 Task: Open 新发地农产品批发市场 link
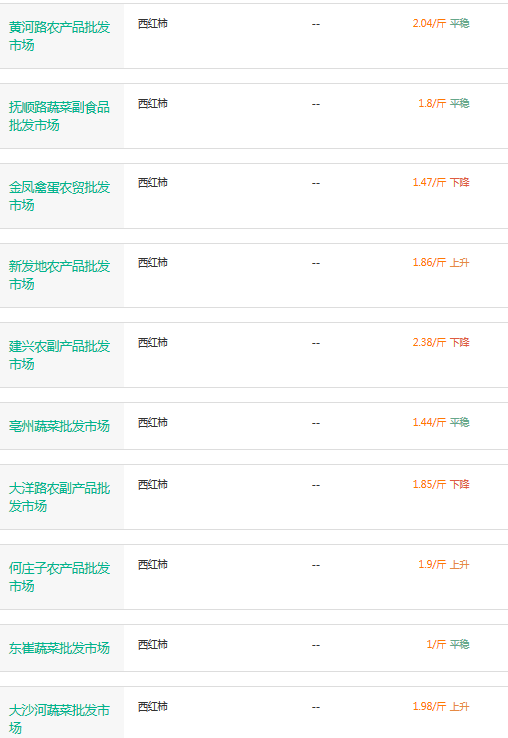coord(59,275)
